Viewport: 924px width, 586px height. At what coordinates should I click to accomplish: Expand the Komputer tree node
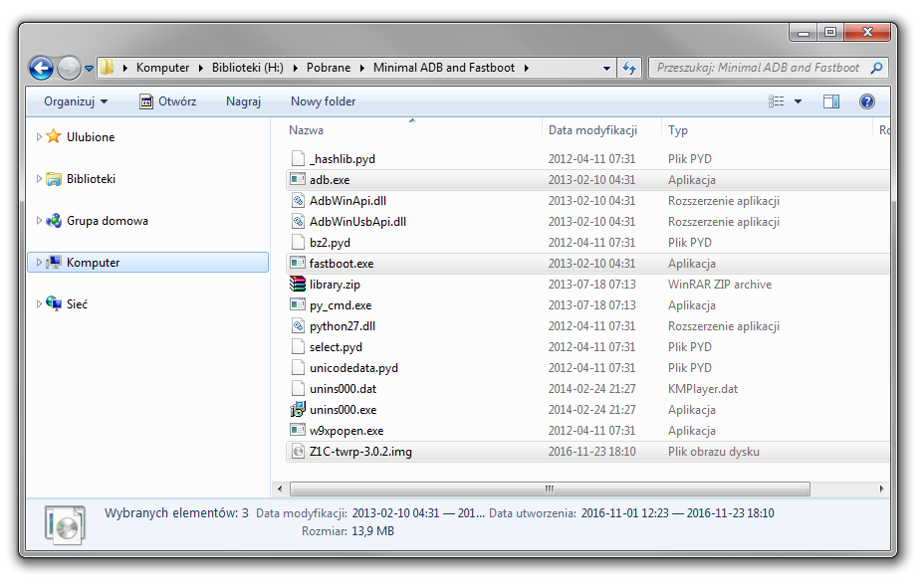point(39,262)
